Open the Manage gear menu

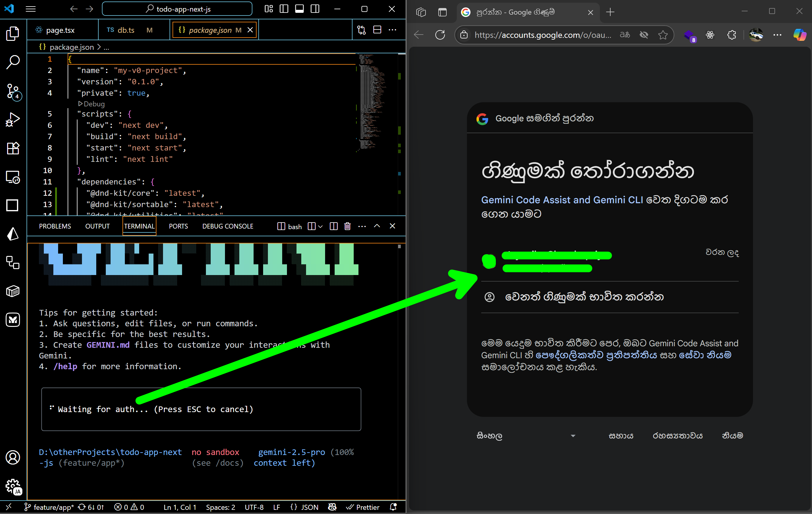pyautogui.click(x=13, y=487)
